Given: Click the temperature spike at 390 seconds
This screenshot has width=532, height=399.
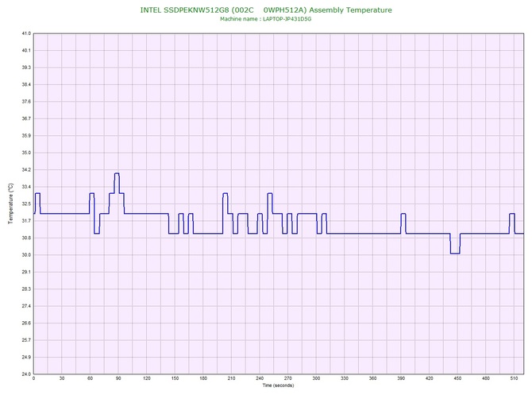Looking at the screenshot, I should pos(403,214).
